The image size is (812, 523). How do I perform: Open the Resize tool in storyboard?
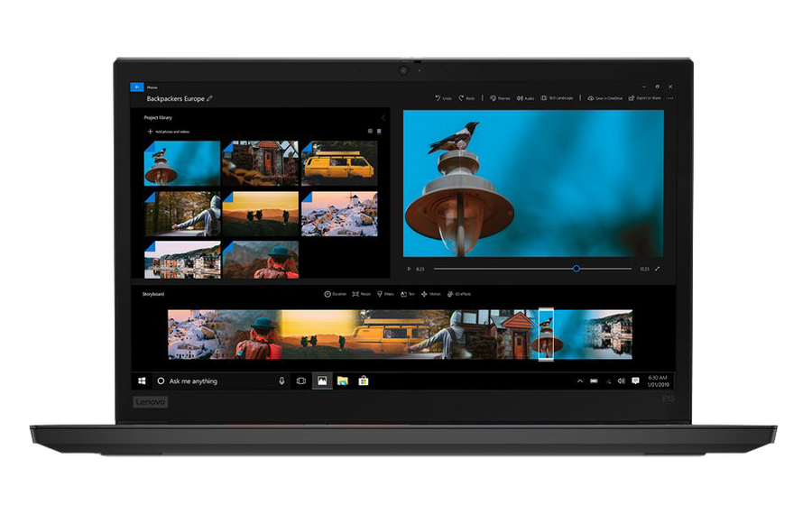click(362, 294)
